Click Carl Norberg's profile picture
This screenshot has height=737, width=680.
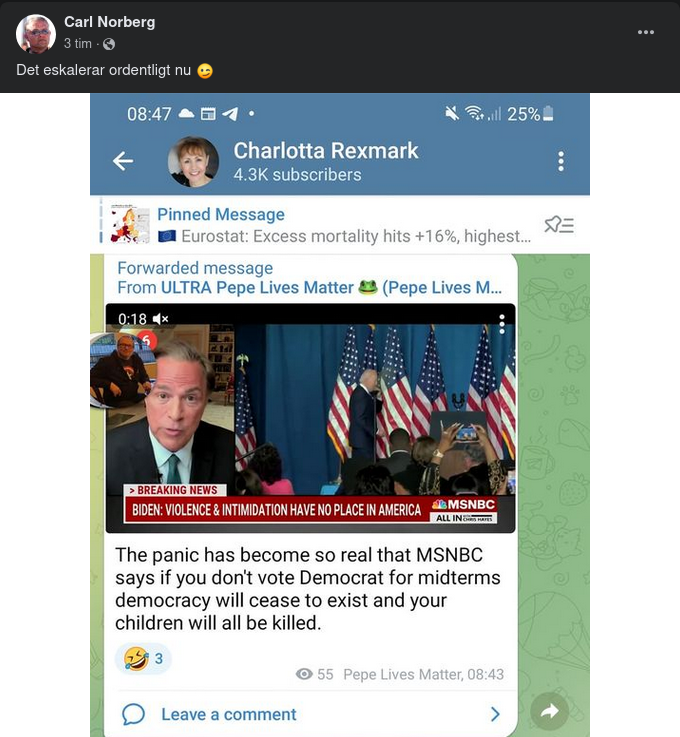click(36, 33)
